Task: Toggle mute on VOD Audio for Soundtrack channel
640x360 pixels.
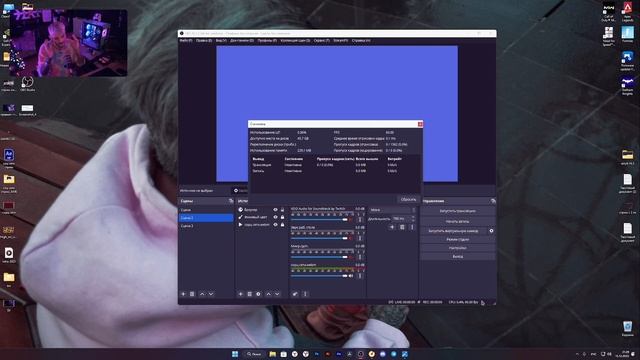Action: point(351,220)
